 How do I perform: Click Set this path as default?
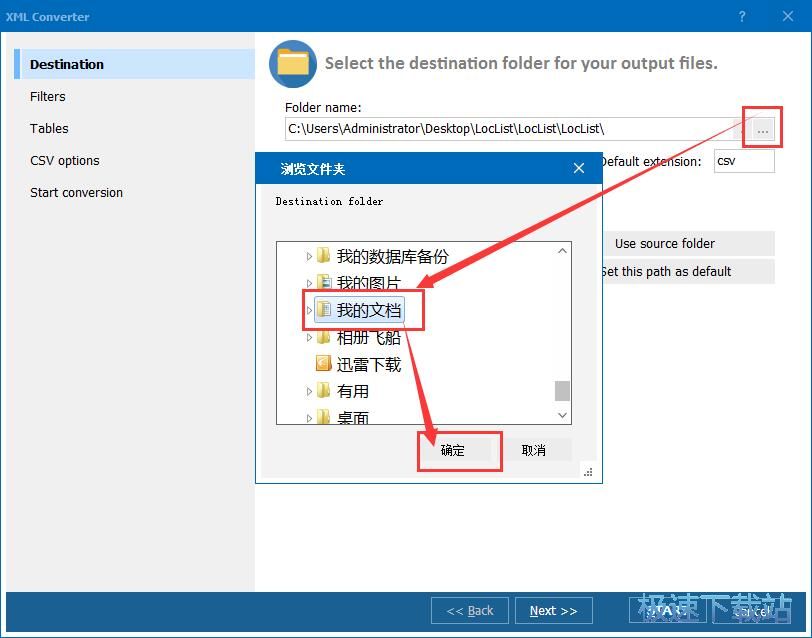tap(689, 271)
